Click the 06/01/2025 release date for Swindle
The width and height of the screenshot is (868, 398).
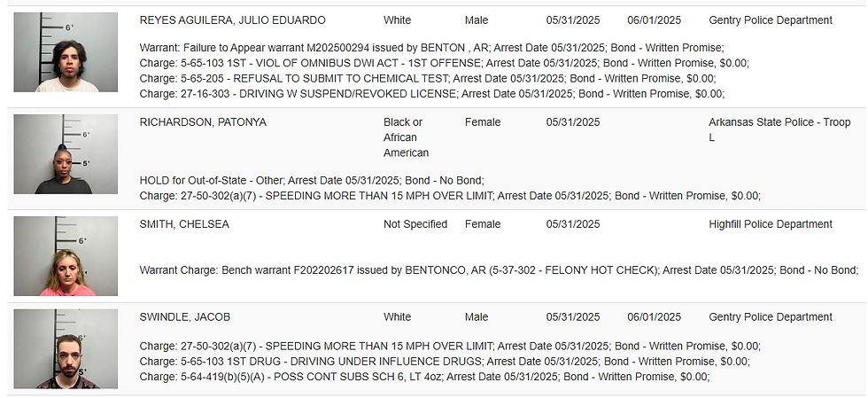click(655, 317)
